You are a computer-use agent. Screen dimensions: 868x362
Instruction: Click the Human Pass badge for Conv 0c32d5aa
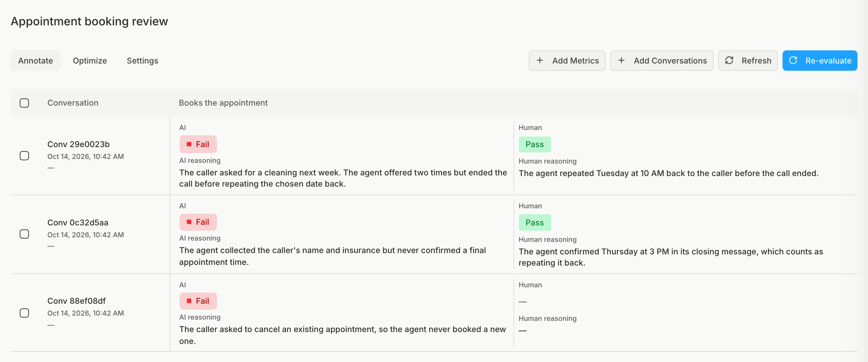(535, 223)
